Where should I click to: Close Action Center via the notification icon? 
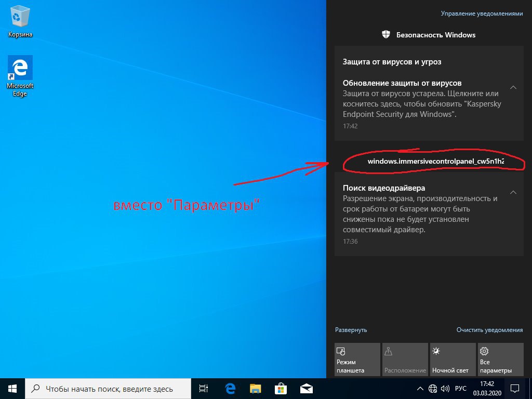(515, 389)
